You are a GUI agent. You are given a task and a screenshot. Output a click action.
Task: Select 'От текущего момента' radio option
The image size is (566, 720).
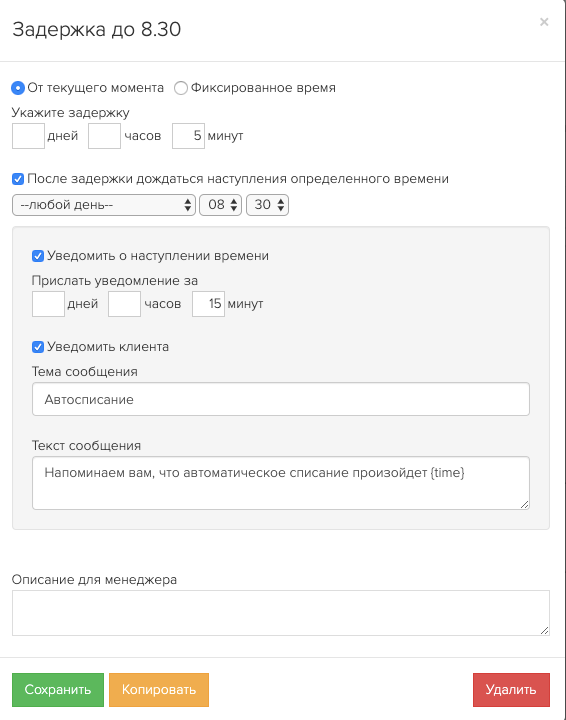click(x=18, y=88)
